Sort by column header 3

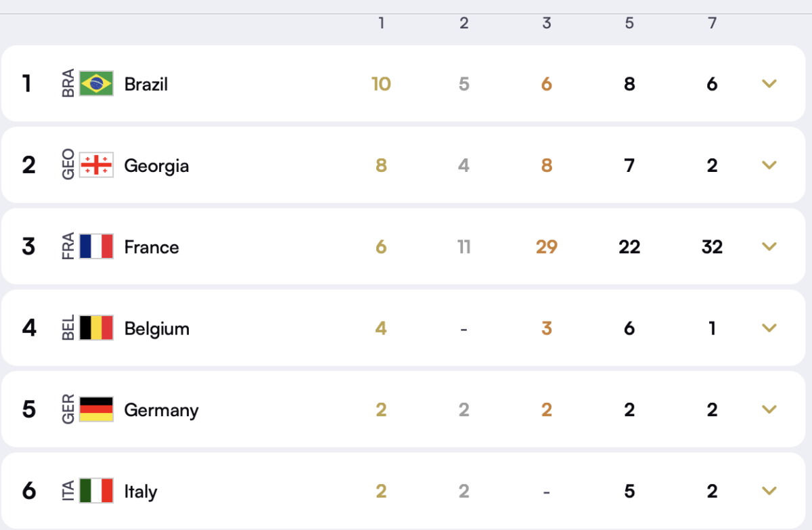[x=547, y=22]
